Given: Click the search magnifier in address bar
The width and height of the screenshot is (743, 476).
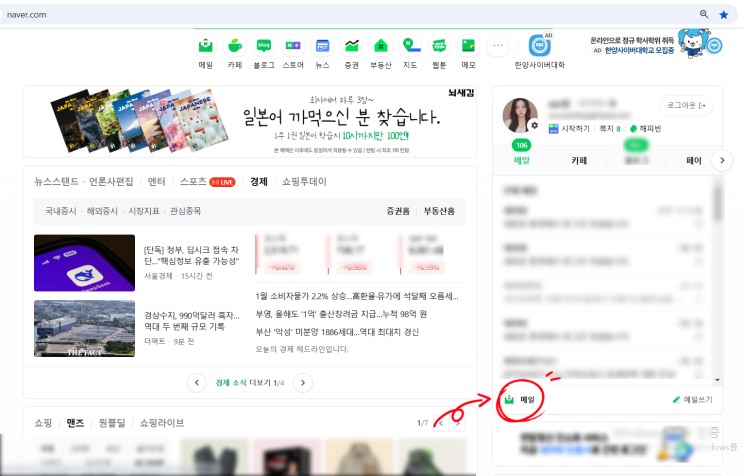Looking at the screenshot, I should 704,14.
